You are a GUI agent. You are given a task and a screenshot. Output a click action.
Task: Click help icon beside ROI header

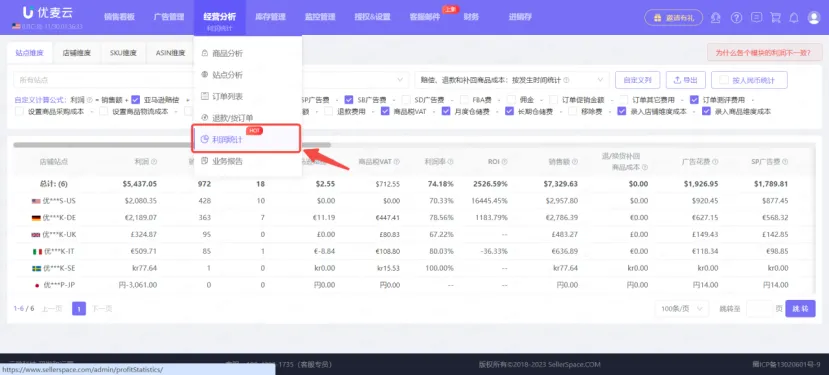coord(504,162)
